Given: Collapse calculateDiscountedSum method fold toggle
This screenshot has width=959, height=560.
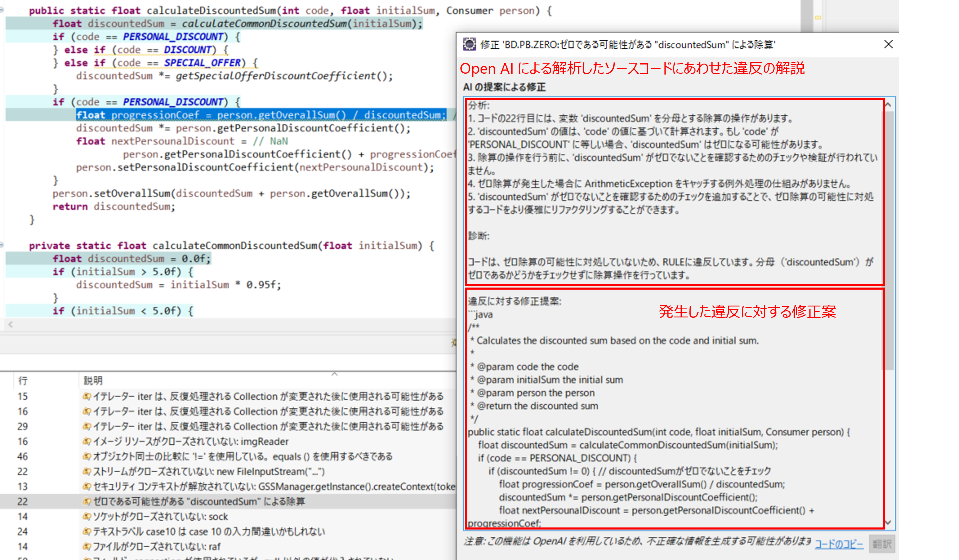Looking at the screenshot, I should 2,10.
